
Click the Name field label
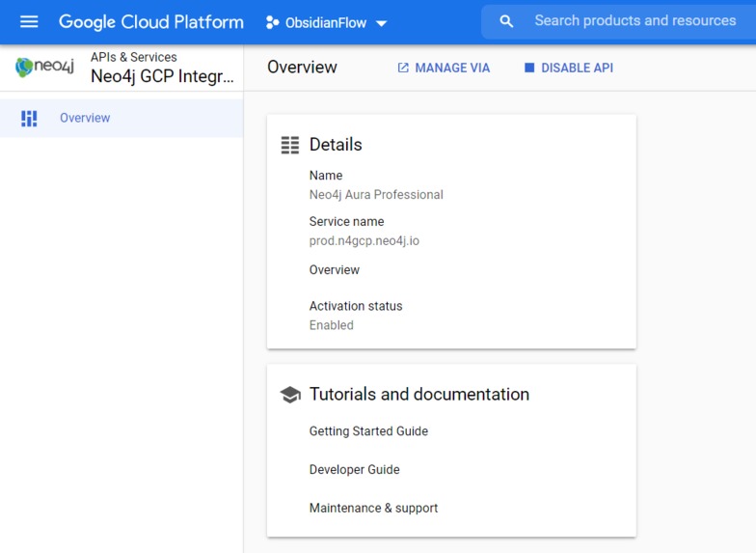pos(326,176)
